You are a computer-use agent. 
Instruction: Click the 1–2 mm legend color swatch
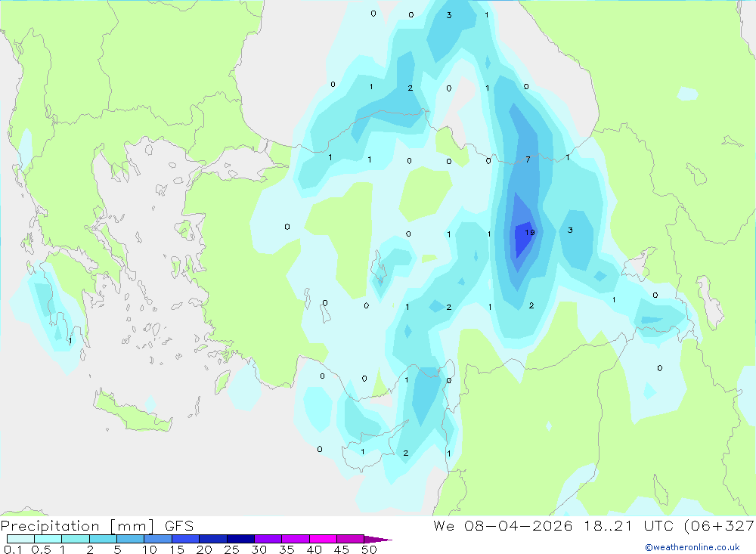tap(76, 539)
